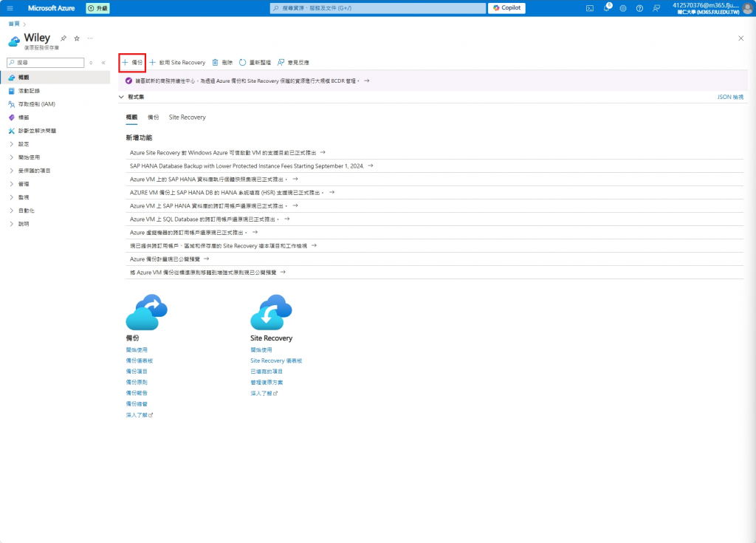Collapse the 程式集 essentials section

[x=131, y=97]
